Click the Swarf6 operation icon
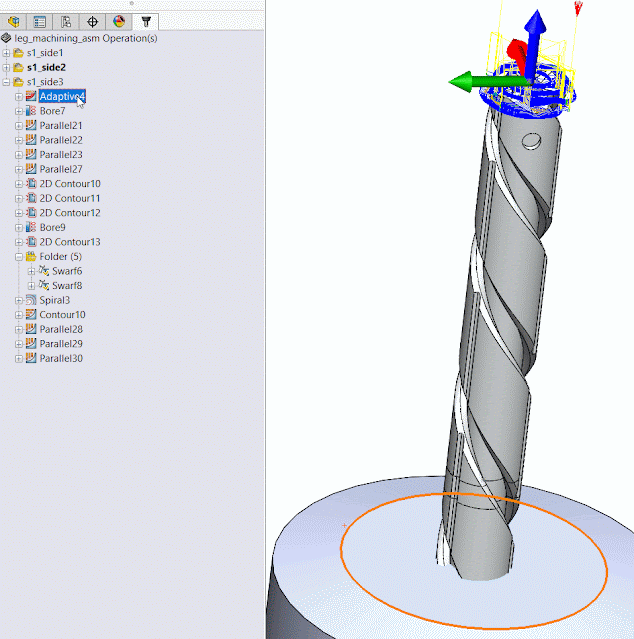Viewport: 634px width, 639px height. 43,271
